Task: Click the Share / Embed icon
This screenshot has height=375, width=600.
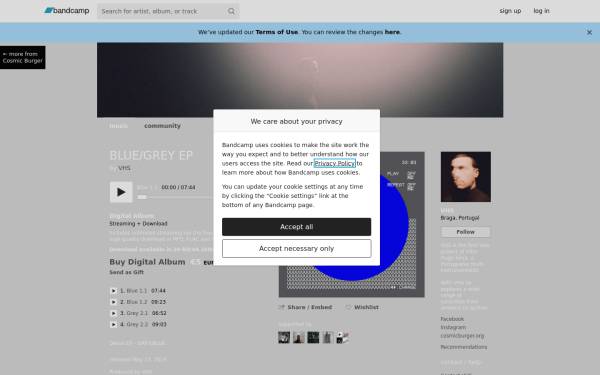Action: (282, 307)
